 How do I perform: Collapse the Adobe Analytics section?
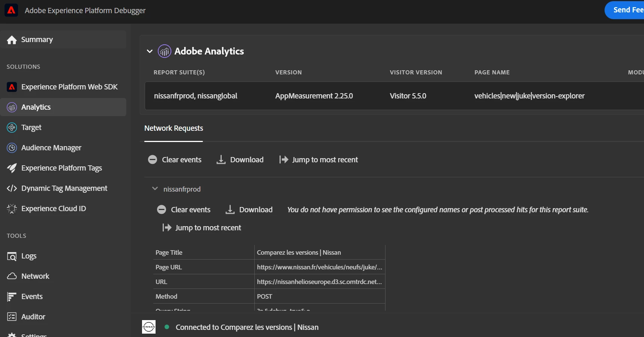pos(150,51)
